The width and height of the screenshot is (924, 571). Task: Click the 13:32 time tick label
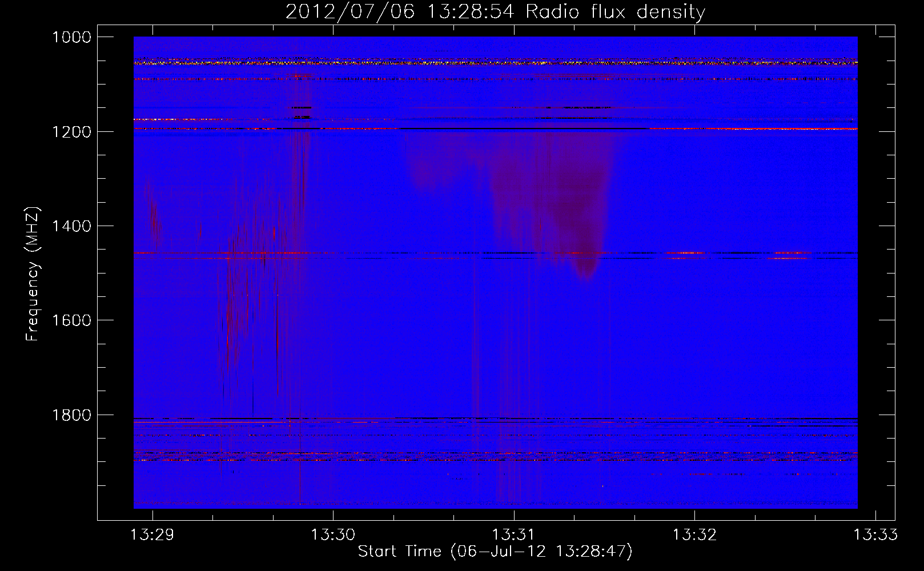pos(694,535)
